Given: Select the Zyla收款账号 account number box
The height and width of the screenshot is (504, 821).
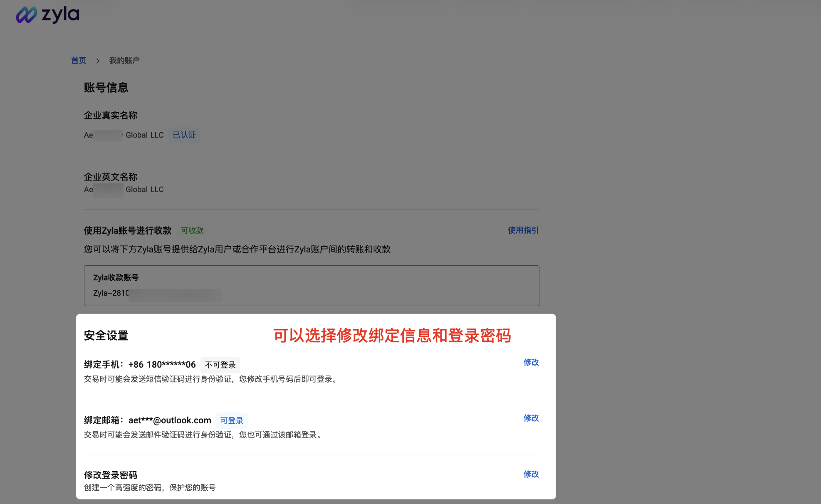Looking at the screenshot, I should (311, 286).
